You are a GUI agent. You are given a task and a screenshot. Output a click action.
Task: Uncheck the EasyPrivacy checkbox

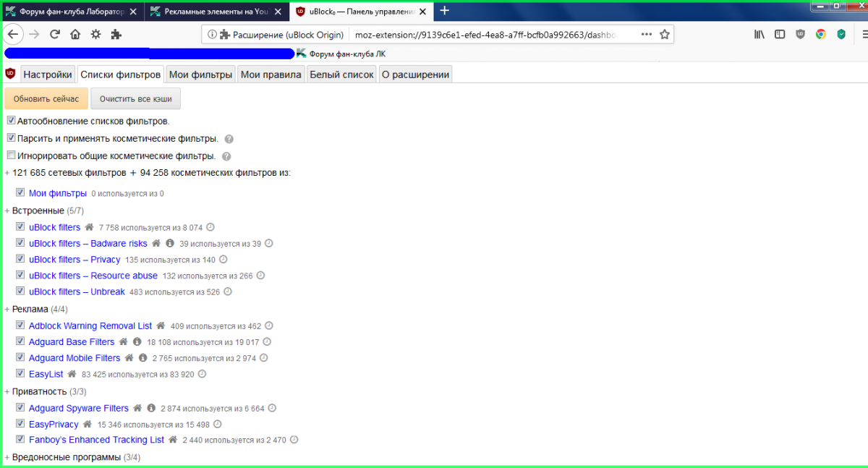(20, 424)
